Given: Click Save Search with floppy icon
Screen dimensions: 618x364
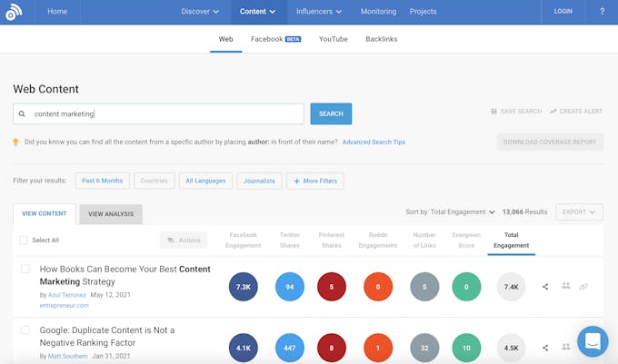Looking at the screenshot, I should [x=516, y=112].
